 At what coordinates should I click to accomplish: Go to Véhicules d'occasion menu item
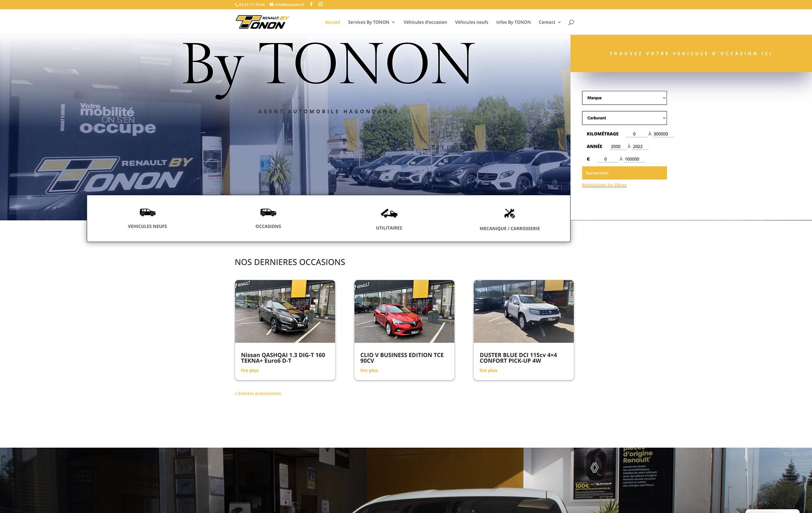425,22
